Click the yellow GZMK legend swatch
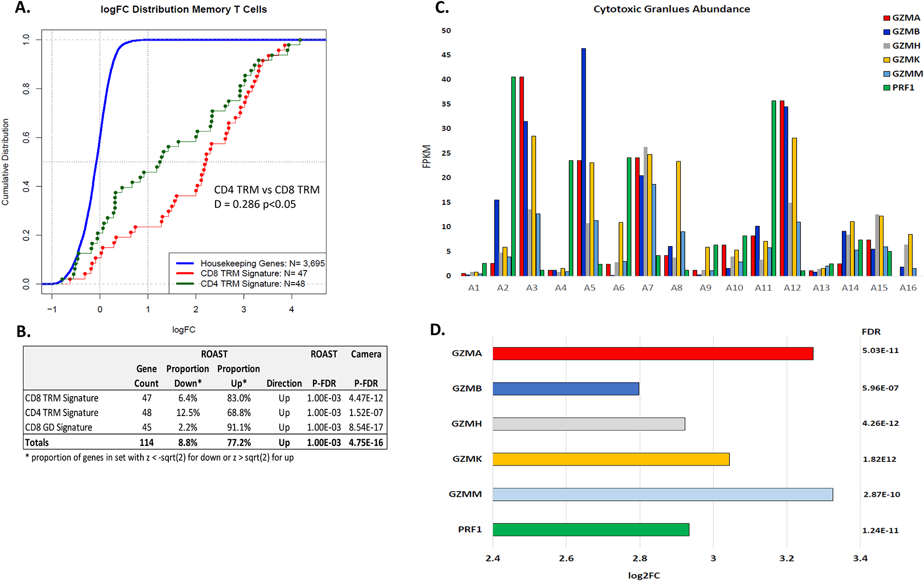Screen dimensions: 924x581 tap(887, 60)
